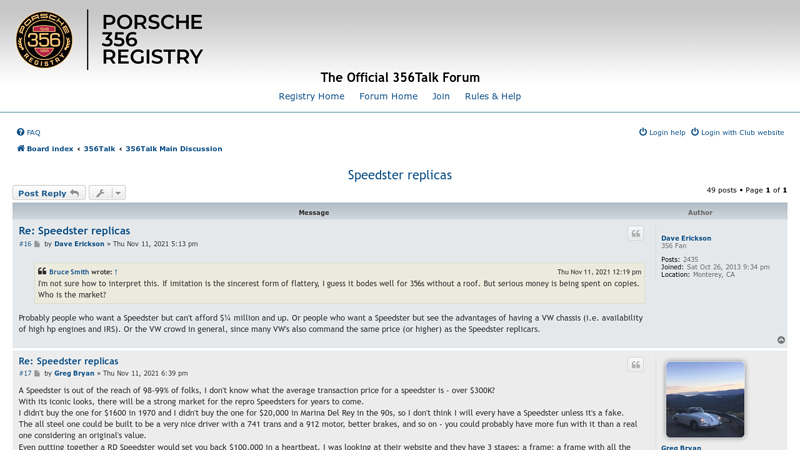This screenshot has width=800, height=450.
Task: Click Greg Bryan name under avatar
Action: pyautogui.click(x=681, y=447)
